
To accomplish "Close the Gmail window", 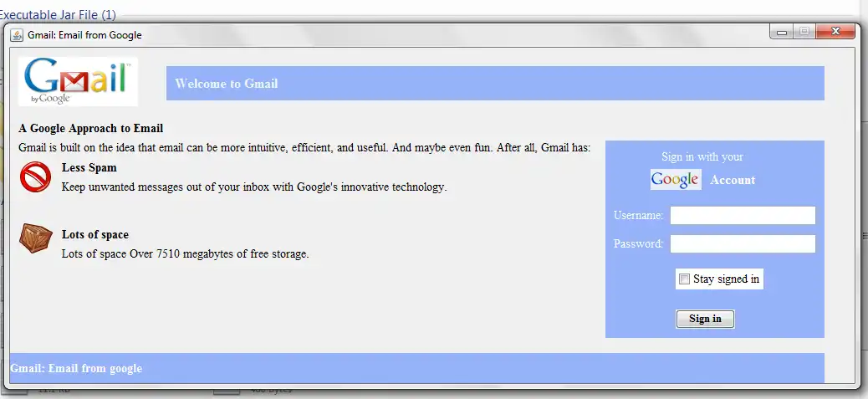I will (x=835, y=32).
